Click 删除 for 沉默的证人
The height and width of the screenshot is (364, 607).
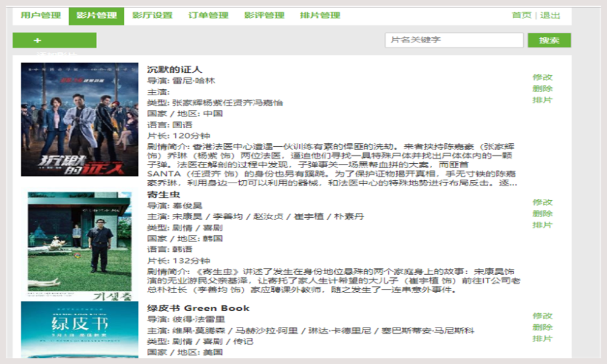tap(542, 89)
